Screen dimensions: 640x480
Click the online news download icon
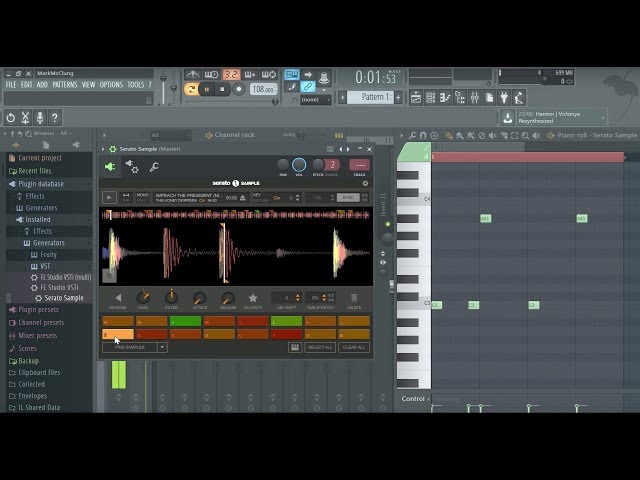point(507,118)
